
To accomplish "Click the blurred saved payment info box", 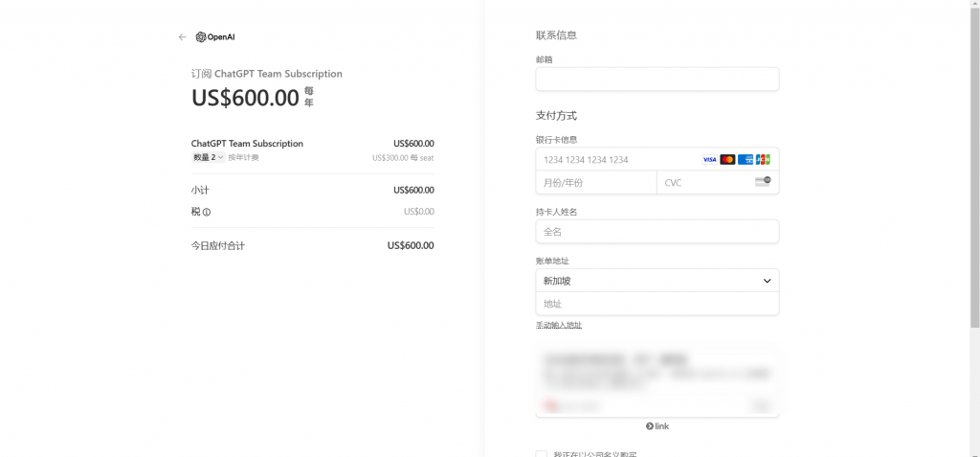I will point(657,381).
